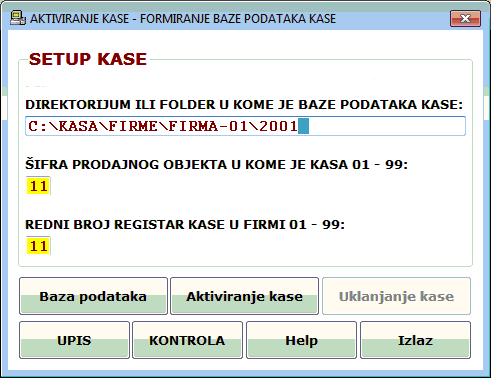
Task: Click on 2001 in the directory path
Action: click(x=278, y=127)
